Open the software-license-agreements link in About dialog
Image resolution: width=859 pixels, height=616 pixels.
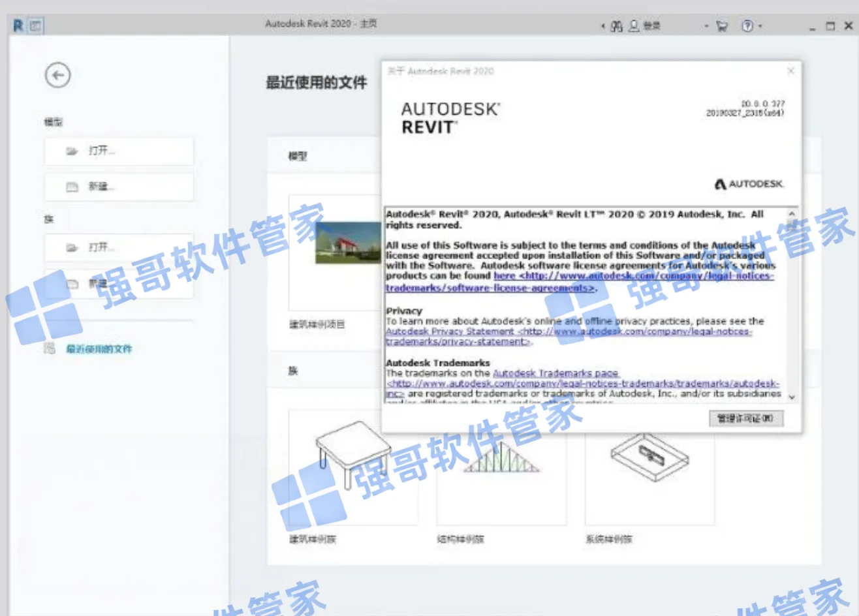[x=579, y=281]
